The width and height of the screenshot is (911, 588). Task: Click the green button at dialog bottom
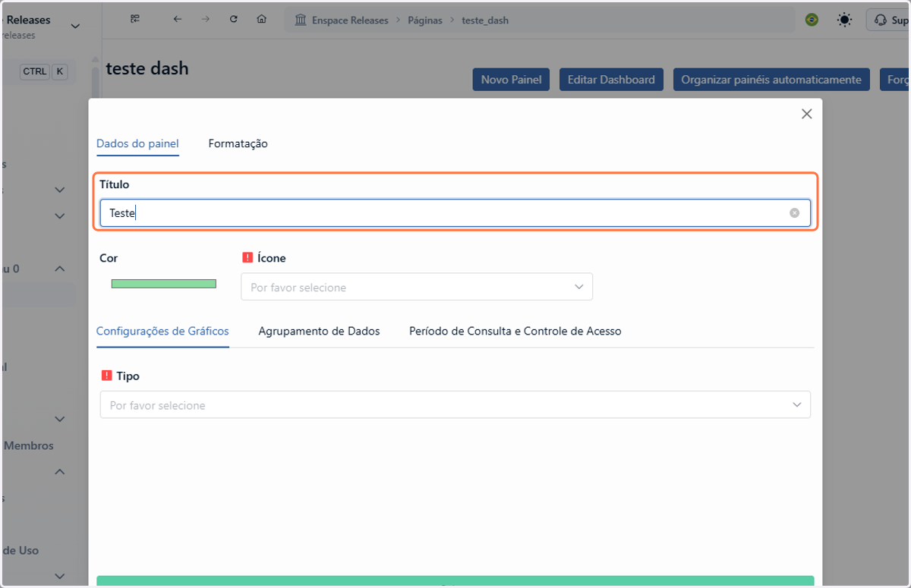[455, 581]
